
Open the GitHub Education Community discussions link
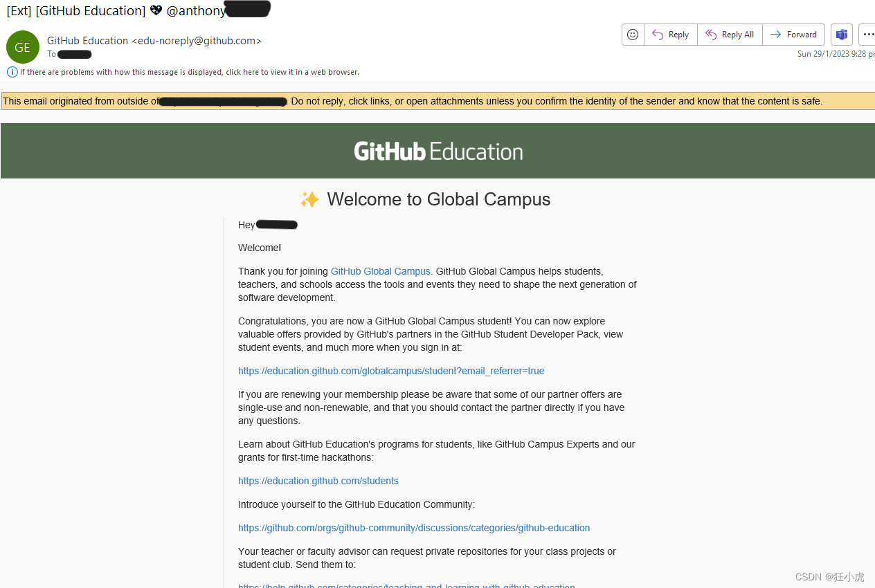point(414,528)
